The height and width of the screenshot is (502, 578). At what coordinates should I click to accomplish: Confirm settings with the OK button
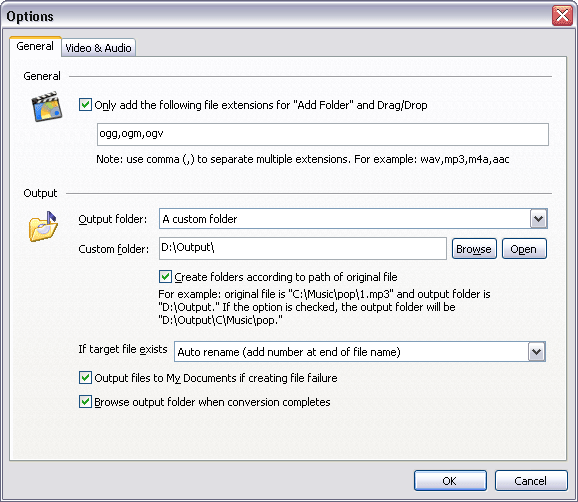tap(450, 481)
